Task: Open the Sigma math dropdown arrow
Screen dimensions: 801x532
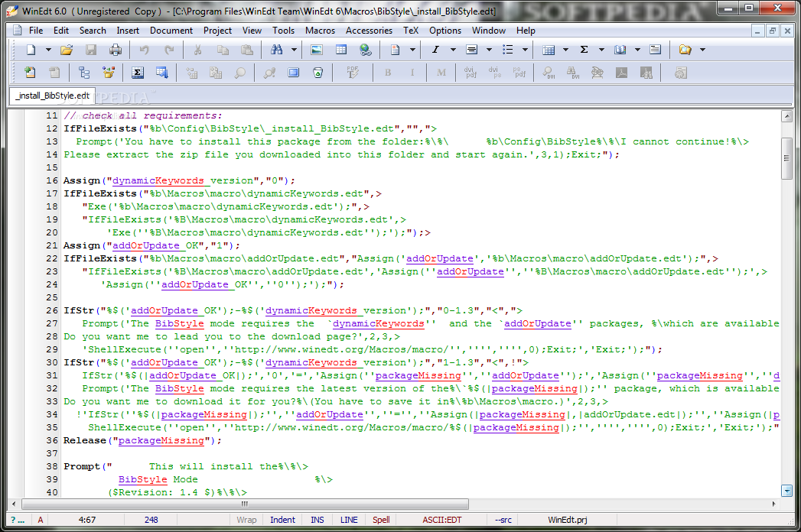Action: click(x=601, y=50)
